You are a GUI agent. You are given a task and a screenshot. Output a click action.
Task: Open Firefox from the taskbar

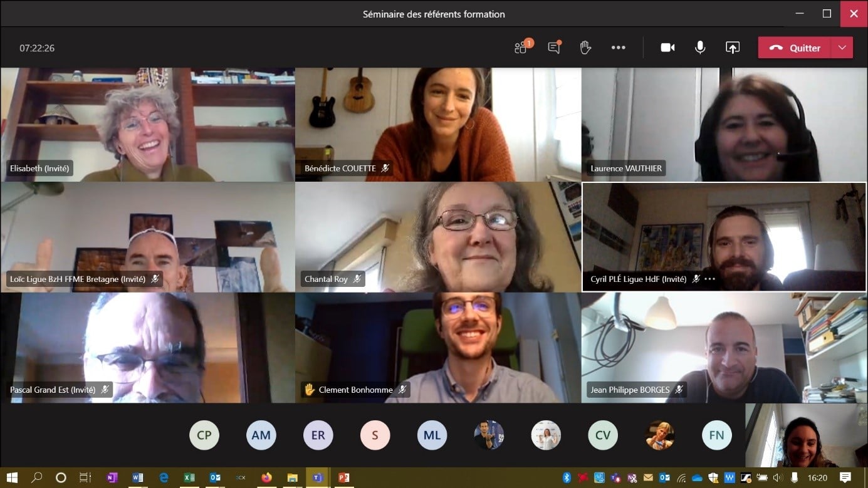tap(266, 477)
